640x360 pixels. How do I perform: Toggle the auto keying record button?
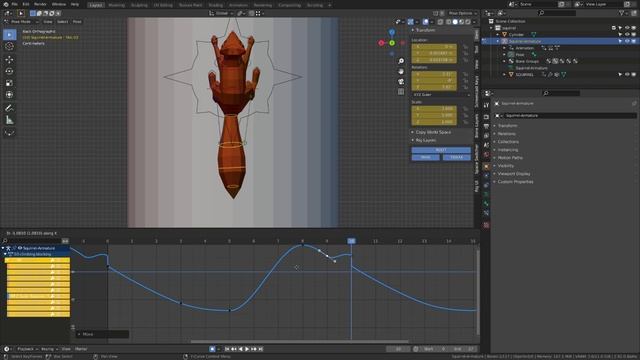coord(212,349)
